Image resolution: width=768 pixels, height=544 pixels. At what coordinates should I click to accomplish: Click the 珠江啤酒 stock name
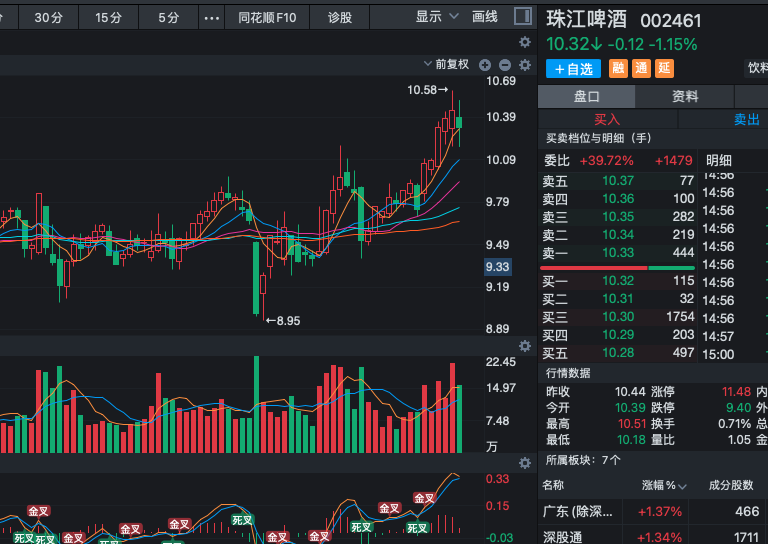click(587, 20)
